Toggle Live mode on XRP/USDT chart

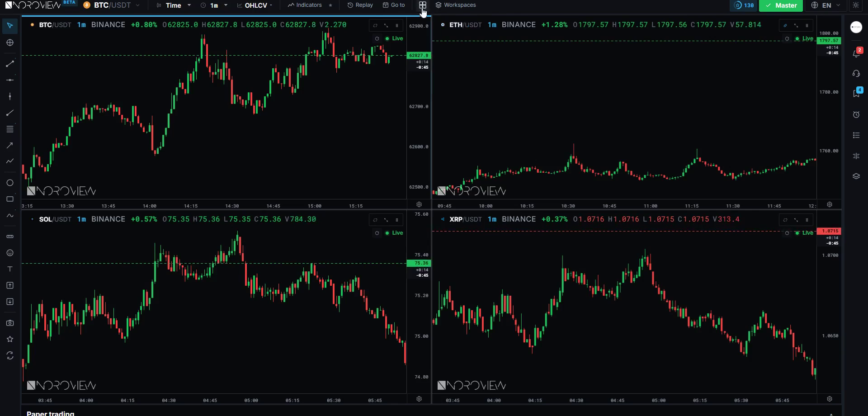804,233
